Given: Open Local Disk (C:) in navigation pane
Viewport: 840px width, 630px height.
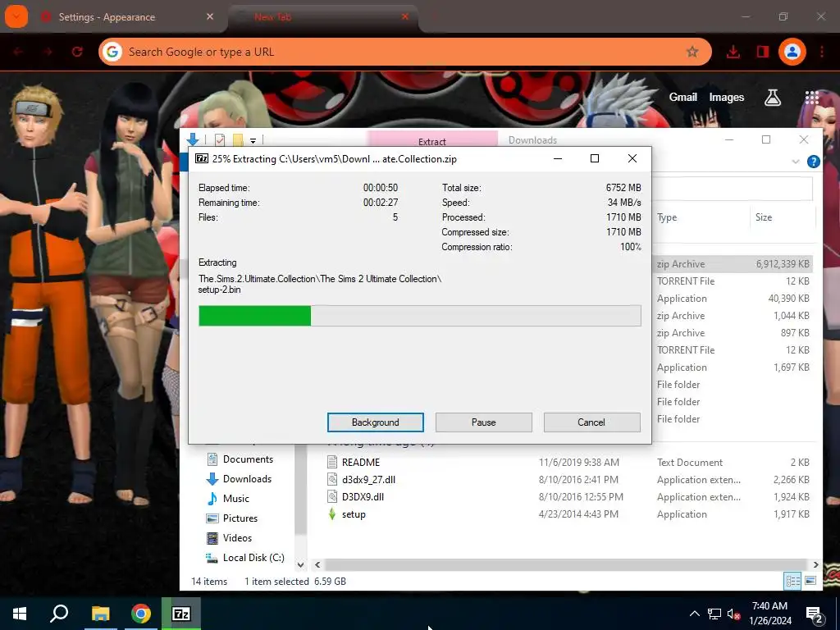Looking at the screenshot, I should pyautogui.click(x=253, y=558).
